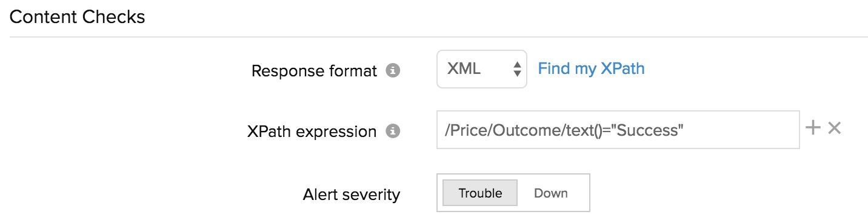This screenshot has width=868, height=223.
Task: Remove the XPath expression with the X icon
Action: tap(835, 128)
